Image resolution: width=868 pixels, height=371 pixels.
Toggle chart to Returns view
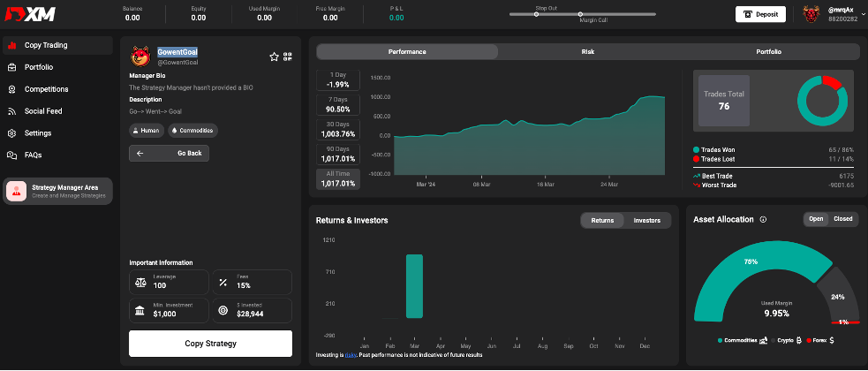click(602, 220)
